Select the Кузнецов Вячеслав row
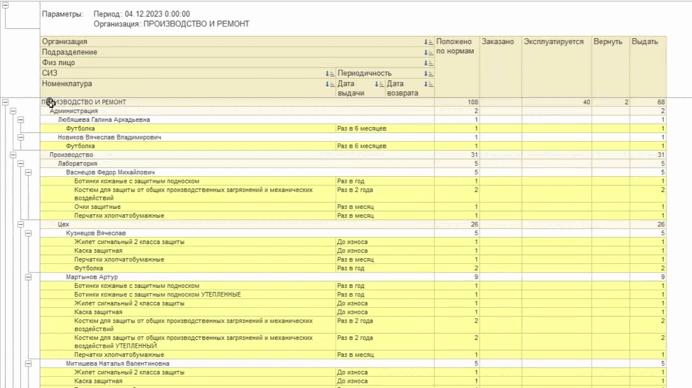The image size is (692, 388). 353,233
